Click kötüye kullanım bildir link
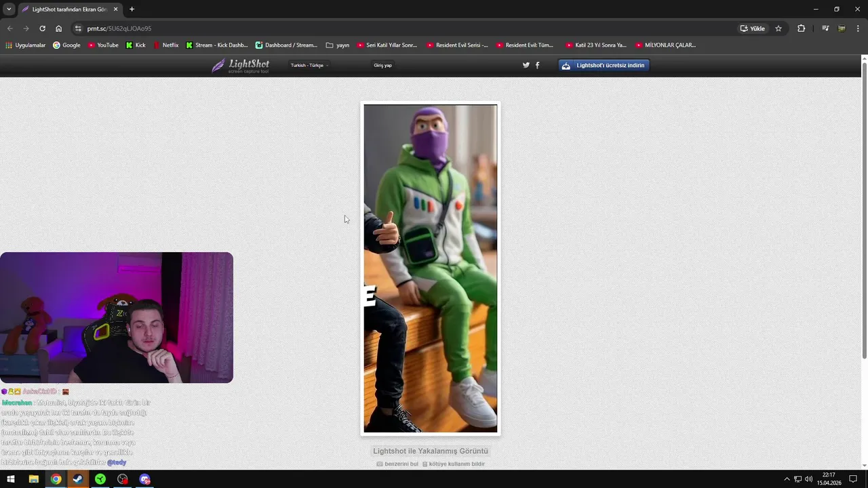Viewport: 868px width, 488px height. click(x=454, y=464)
